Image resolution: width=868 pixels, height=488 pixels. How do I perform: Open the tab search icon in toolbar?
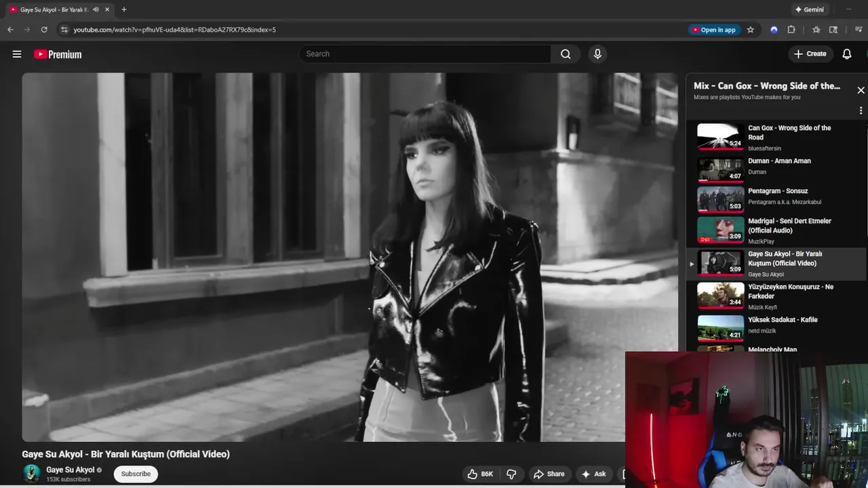click(x=833, y=30)
